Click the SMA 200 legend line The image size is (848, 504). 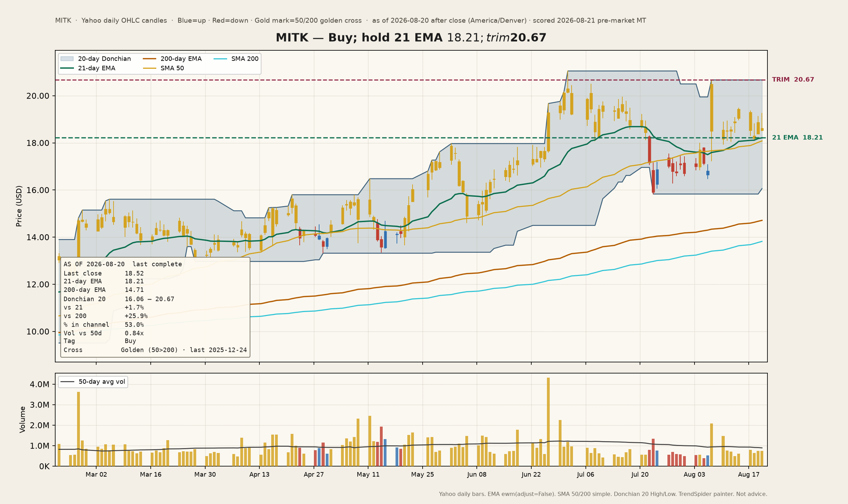(221, 59)
